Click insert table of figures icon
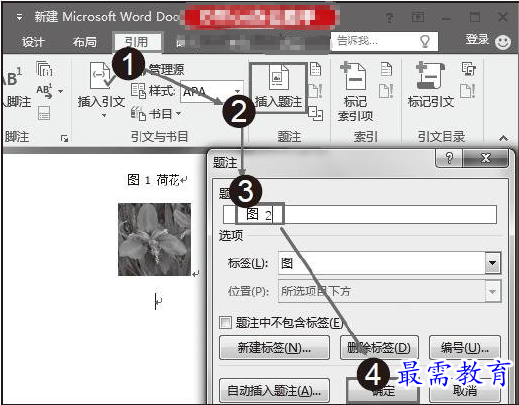Image resolution: width=519 pixels, height=405 pixels. (315, 69)
